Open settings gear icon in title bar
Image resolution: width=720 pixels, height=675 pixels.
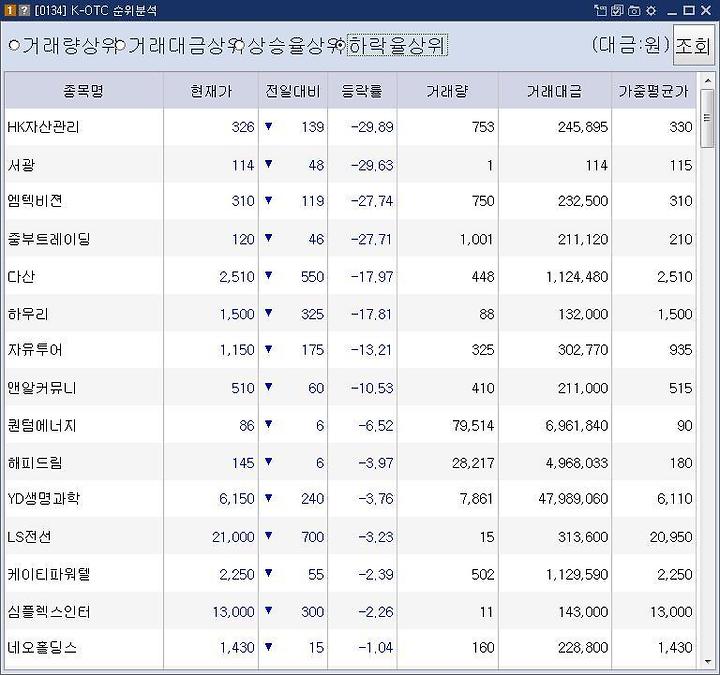click(651, 10)
